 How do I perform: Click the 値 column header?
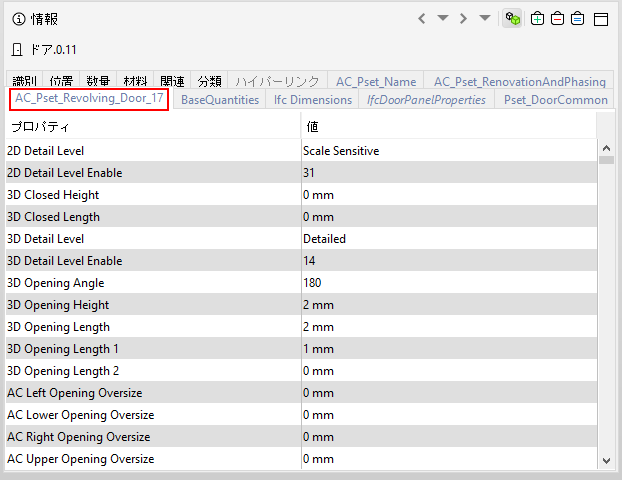click(449, 126)
